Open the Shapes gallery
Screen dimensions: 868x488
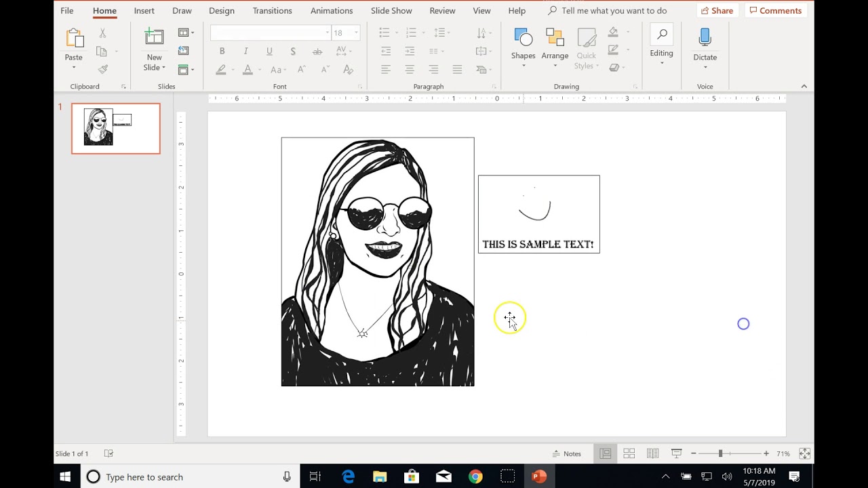click(x=523, y=41)
